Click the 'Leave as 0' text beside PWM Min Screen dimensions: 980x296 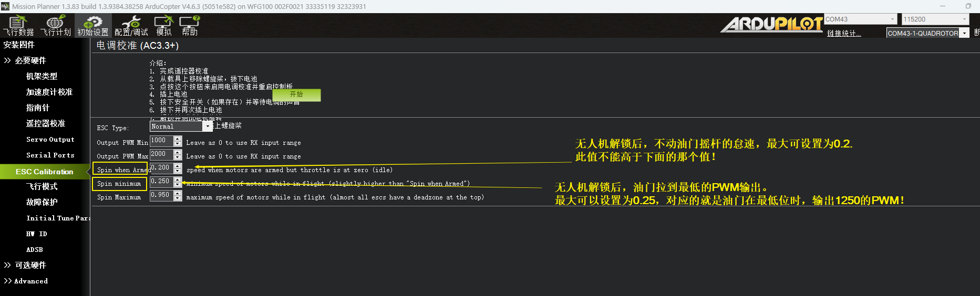click(x=243, y=143)
